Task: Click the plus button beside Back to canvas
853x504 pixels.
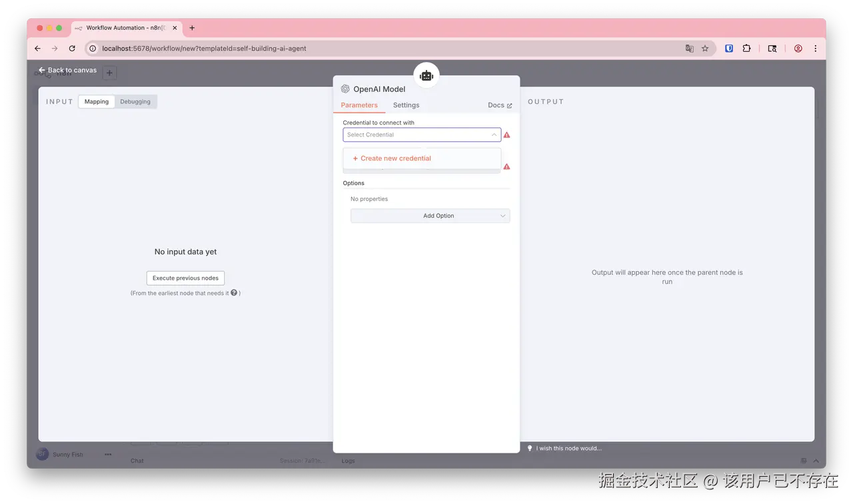Action: (x=110, y=73)
